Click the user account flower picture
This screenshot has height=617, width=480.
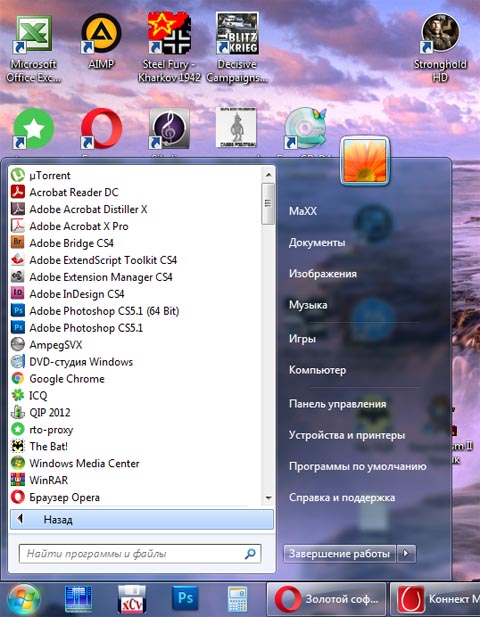pos(365,160)
